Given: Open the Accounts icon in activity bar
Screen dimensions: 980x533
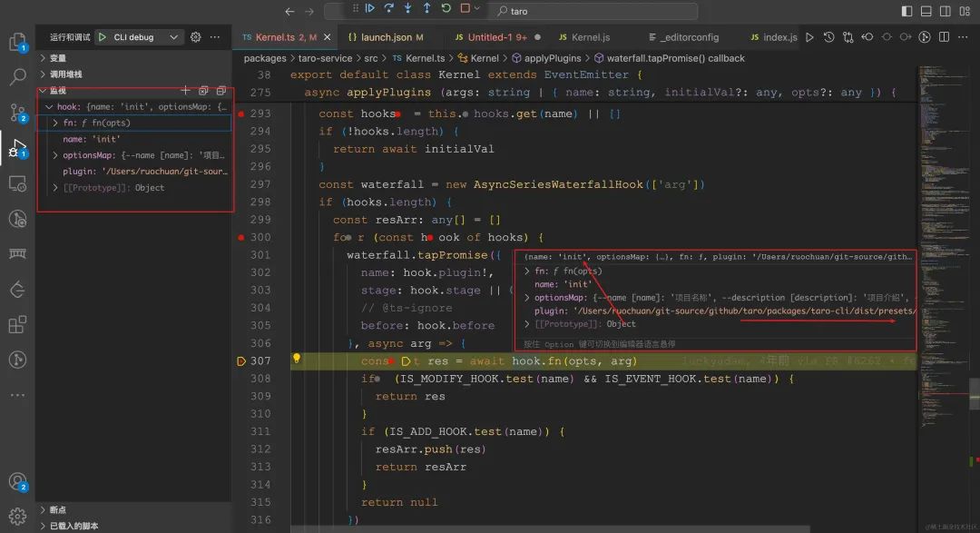Looking at the screenshot, I should click(x=17, y=482).
